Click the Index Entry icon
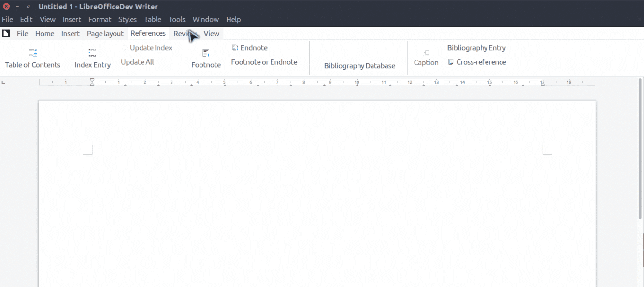 [92, 52]
